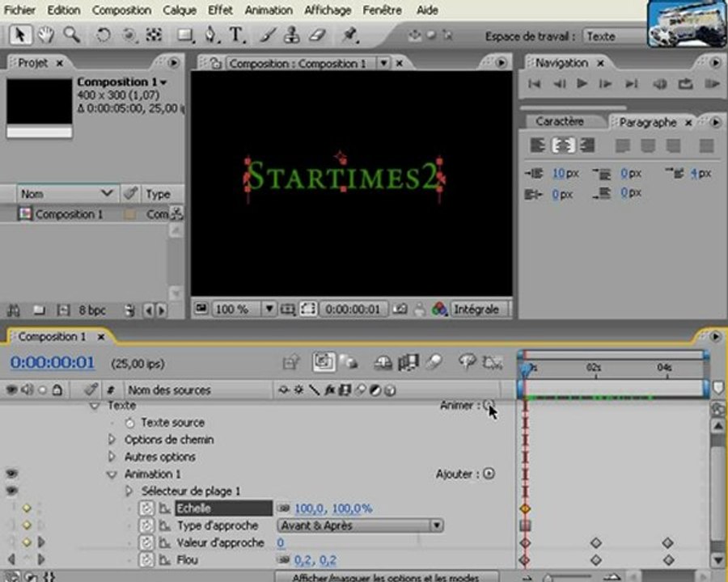Toggle Echelle stopwatch
Viewport: 728px width, 582px height.
coord(146,508)
